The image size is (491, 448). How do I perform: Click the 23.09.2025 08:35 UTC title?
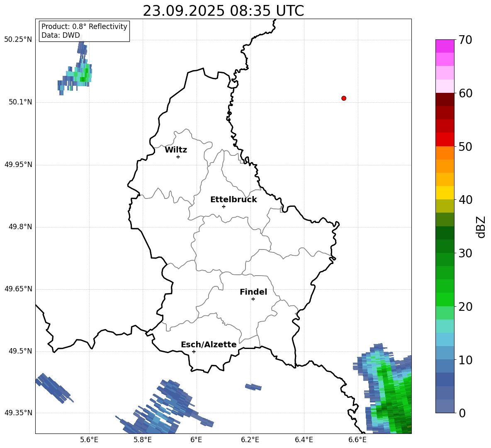click(223, 11)
